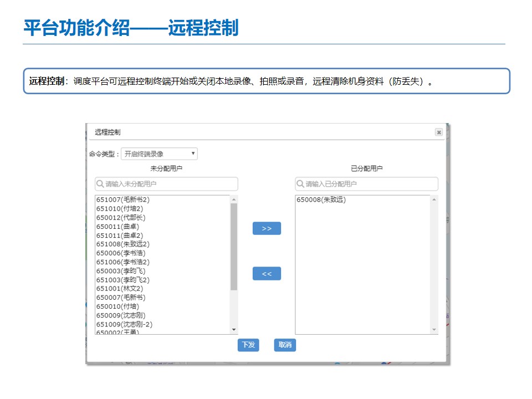
Task: Click the search icon in 已分配用户 field
Action: [x=300, y=184]
